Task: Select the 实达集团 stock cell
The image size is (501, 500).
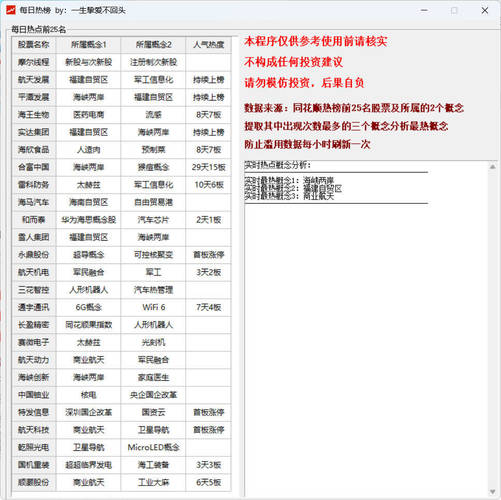Action: coord(34,132)
